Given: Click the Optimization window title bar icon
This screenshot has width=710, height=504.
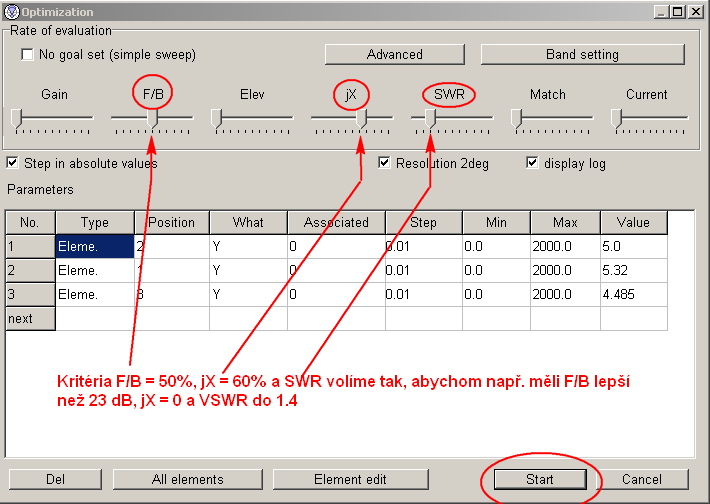Looking at the screenshot, I should point(11,12).
